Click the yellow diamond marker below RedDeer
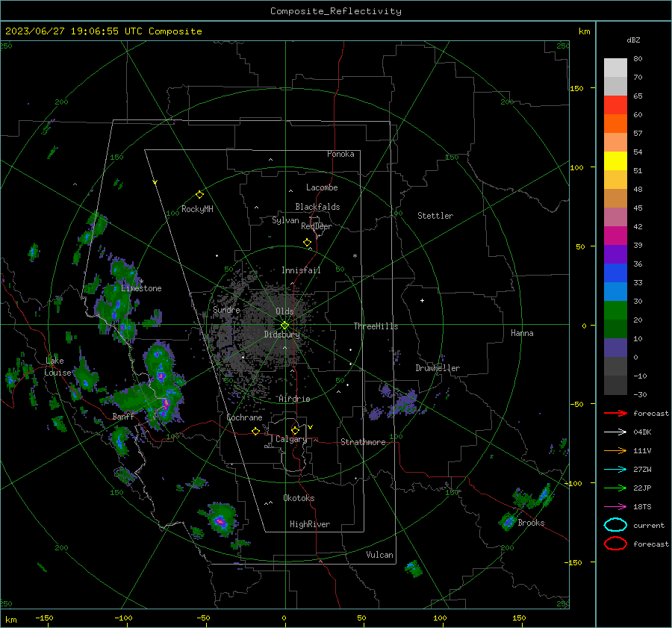Image resolution: width=672 pixels, height=628 pixels. coord(307,243)
